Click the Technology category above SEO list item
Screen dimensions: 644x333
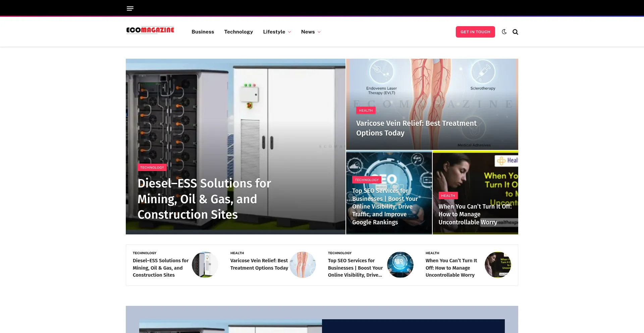pyautogui.click(x=340, y=253)
